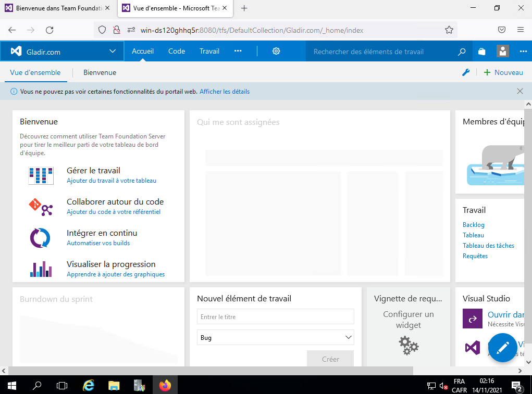Open the Travail hub menu

point(209,51)
